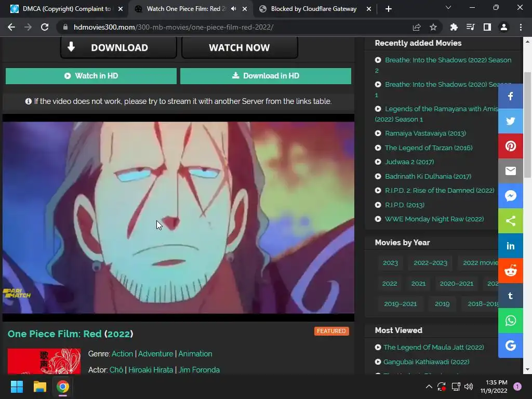Click the WATCH NOW button
The width and height of the screenshot is (532, 399).
point(240,47)
